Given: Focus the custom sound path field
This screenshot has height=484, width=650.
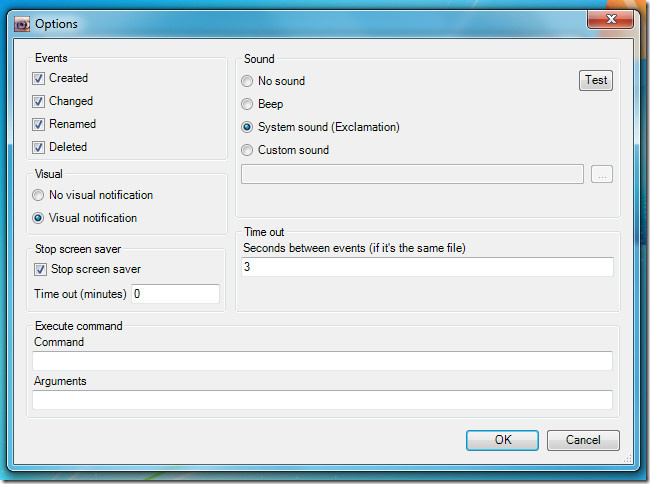Looking at the screenshot, I should coord(412,174).
